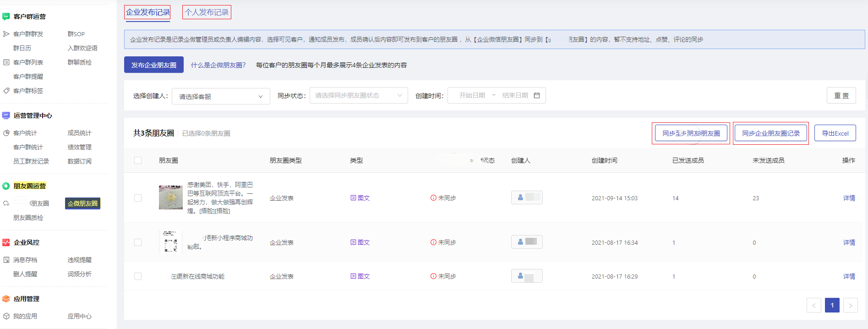Check the row dated 2021-08-17 16:29
The height and width of the screenshot is (329, 868).
pyautogui.click(x=138, y=276)
